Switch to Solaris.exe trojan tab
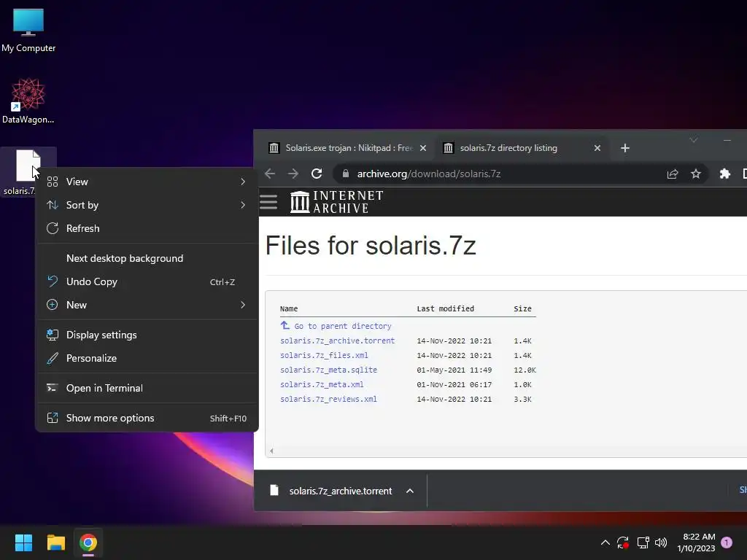Viewport: 747px width, 560px height. pos(347,148)
